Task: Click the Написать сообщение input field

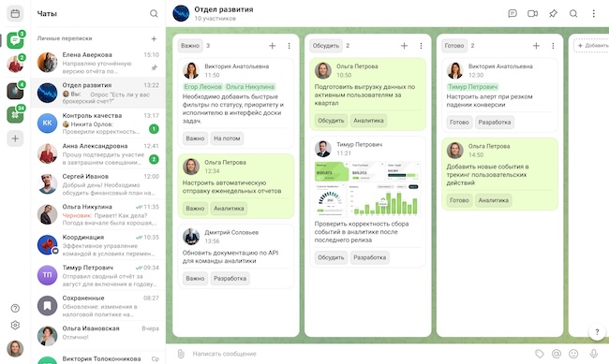Action: coord(359,354)
